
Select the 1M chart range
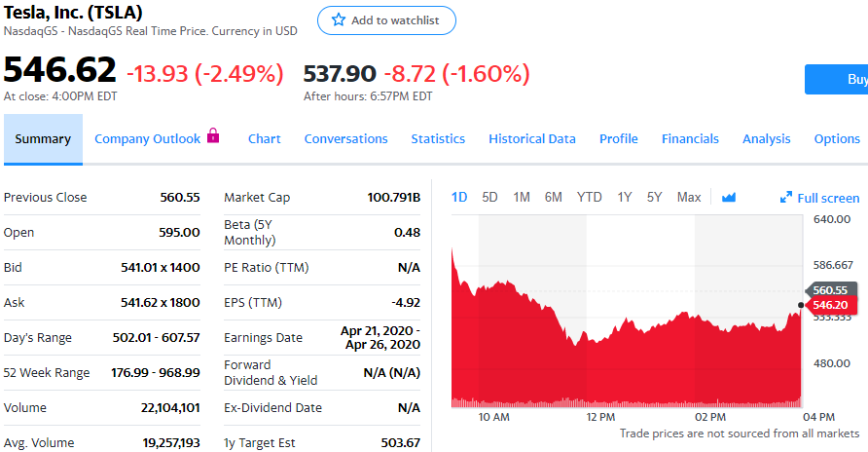pyautogui.click(x=522, y=198)
